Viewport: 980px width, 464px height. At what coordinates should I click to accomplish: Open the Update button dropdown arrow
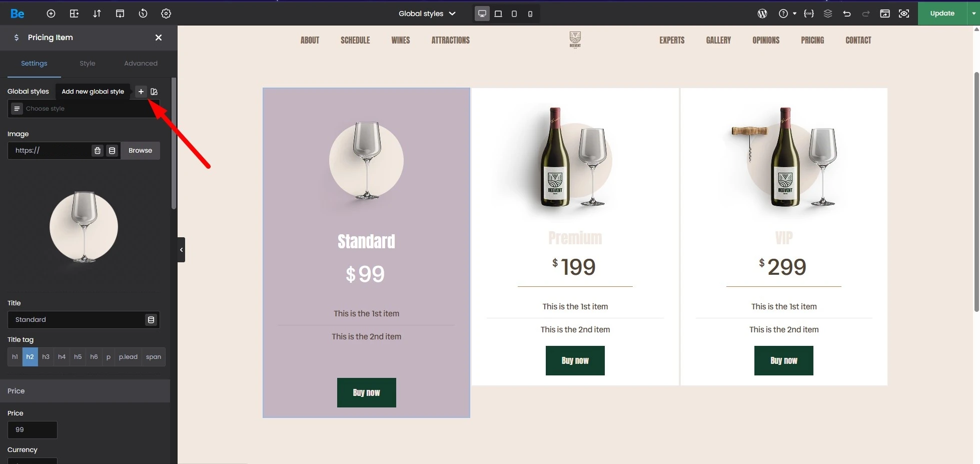coord(973,14)
